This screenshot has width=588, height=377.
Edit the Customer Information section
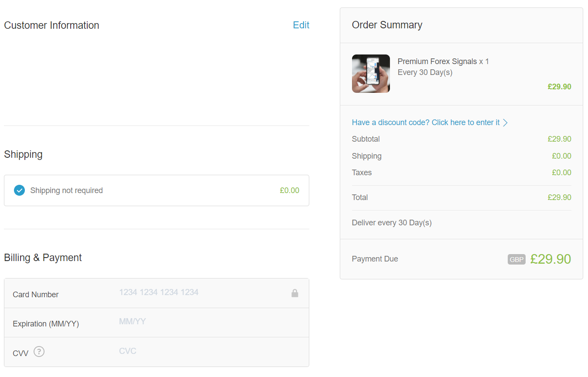coord(301,25)
